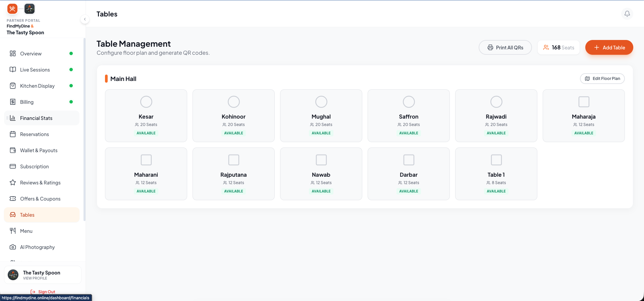Viewport: 644px width, 301px height.
Task: Click the Rajwadi table name
Action: 496,117
